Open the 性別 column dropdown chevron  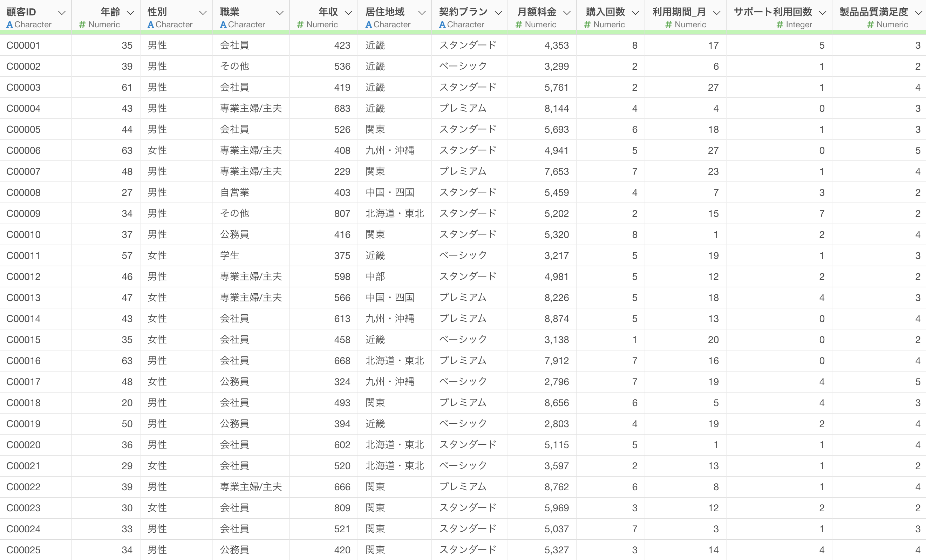[203, 13]
